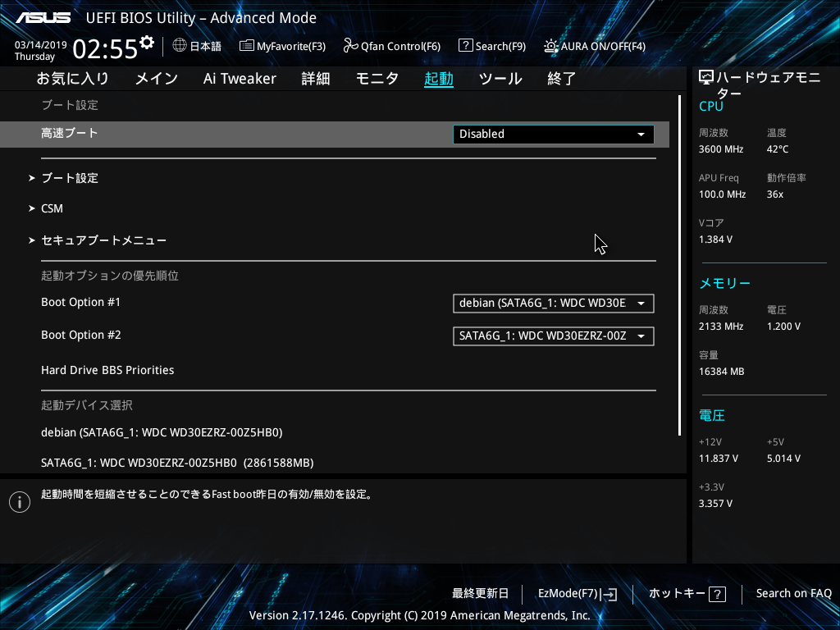Toggle AURA ON/OFF light icon
Viewport: 840px width, 630px height.
click(x=550, y=46)
